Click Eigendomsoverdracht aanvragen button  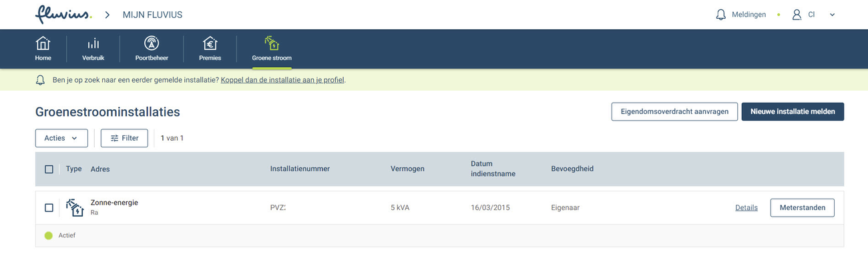(x=674, y=111)
